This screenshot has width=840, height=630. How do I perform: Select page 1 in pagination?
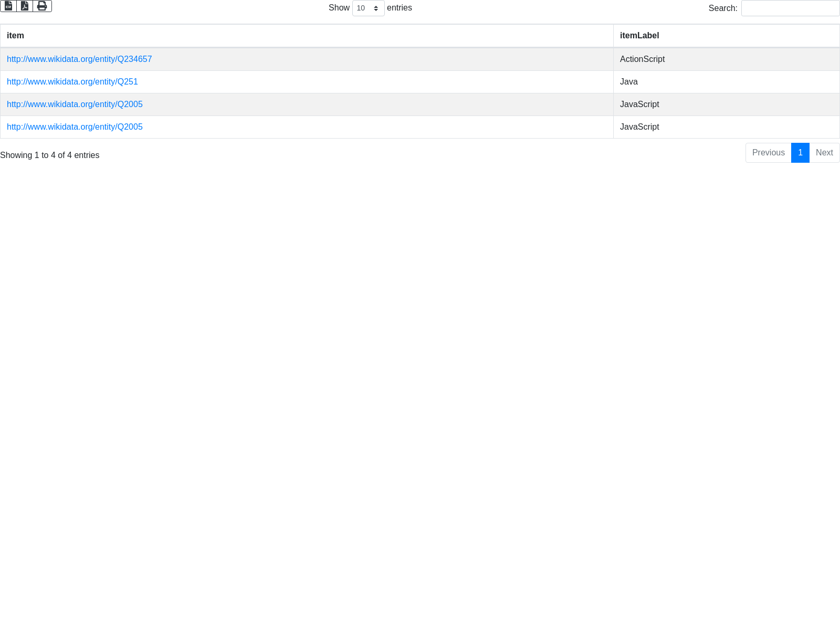pos(800,153)
